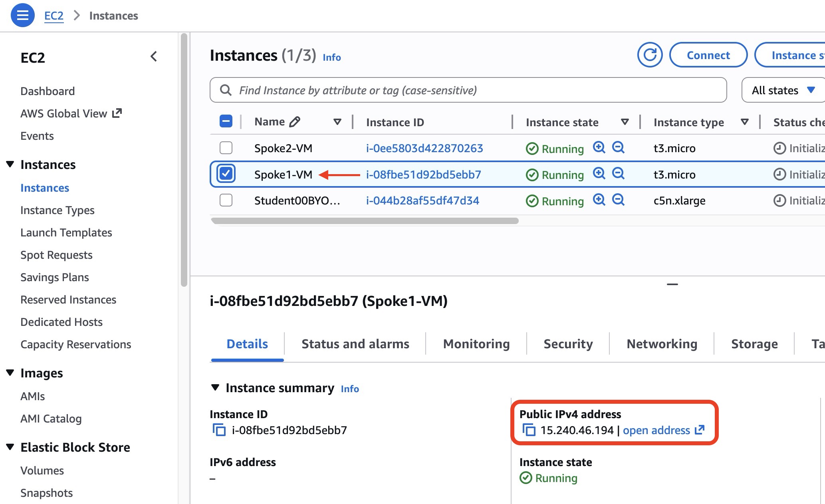Focus the Find Instance search field
The width and height of the screenshot is (825, 504).
point(468,90)
